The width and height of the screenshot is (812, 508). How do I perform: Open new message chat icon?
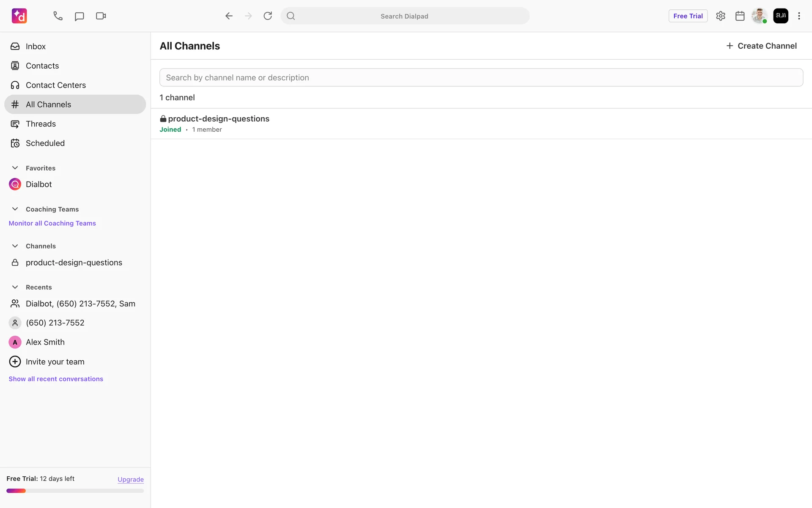coord(79,16)
